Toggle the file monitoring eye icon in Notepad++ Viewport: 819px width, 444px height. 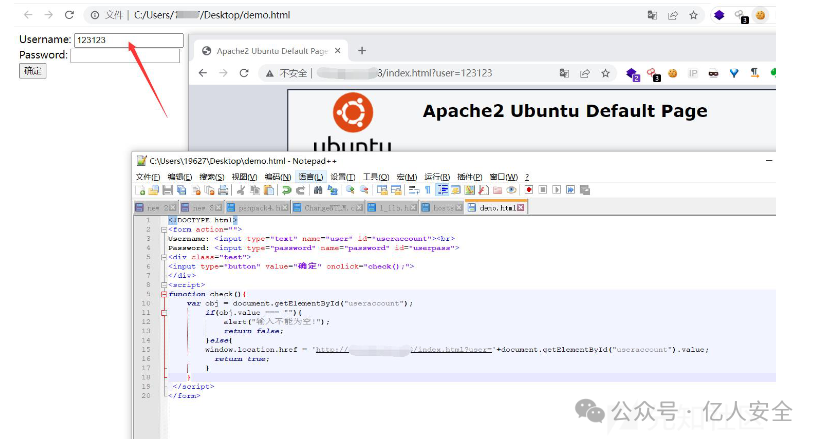coord(511,190)
